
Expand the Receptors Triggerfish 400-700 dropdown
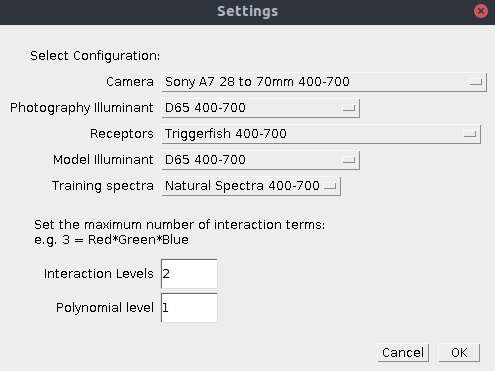coord(321,134)
